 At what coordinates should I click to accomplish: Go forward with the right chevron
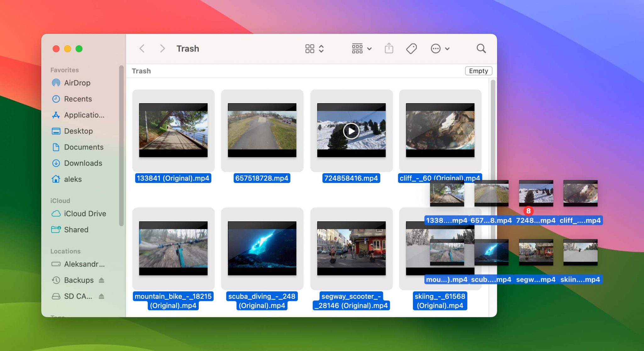[x=162, y=48]
